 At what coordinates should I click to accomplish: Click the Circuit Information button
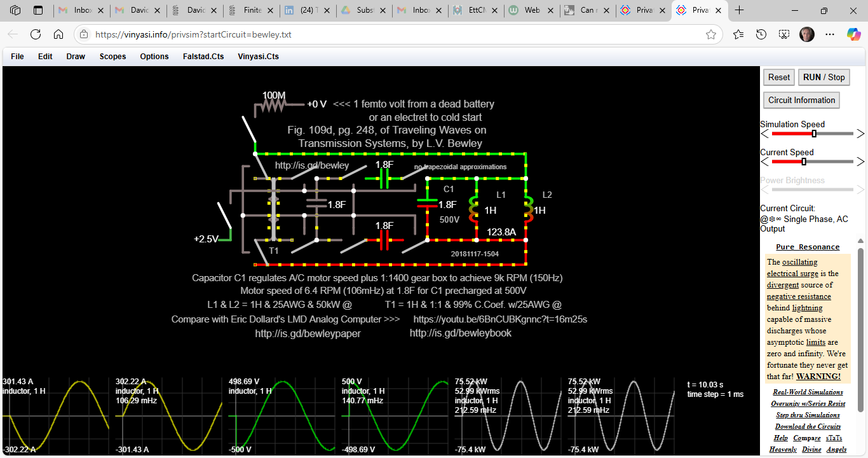click(x=801, y=100)
